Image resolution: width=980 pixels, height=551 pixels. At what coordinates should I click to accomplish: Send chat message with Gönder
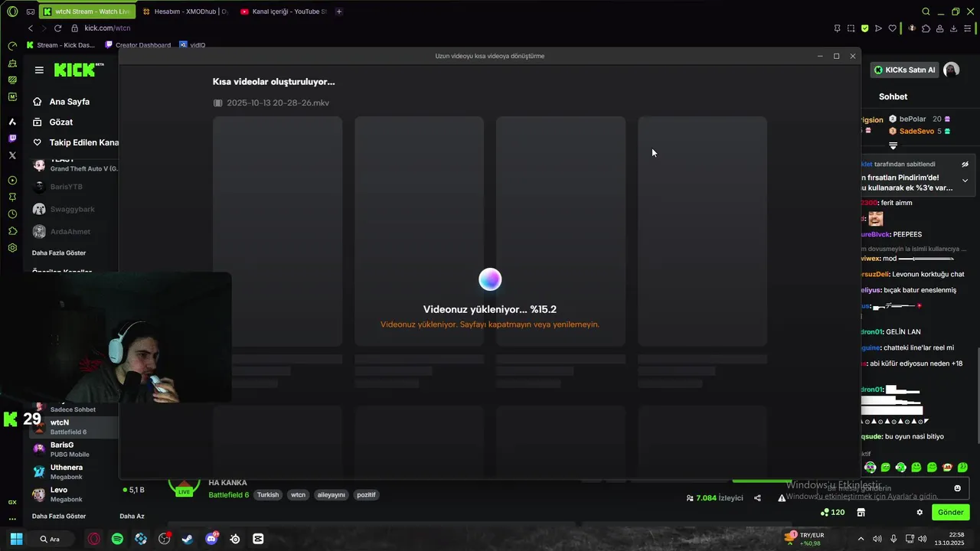950,512
